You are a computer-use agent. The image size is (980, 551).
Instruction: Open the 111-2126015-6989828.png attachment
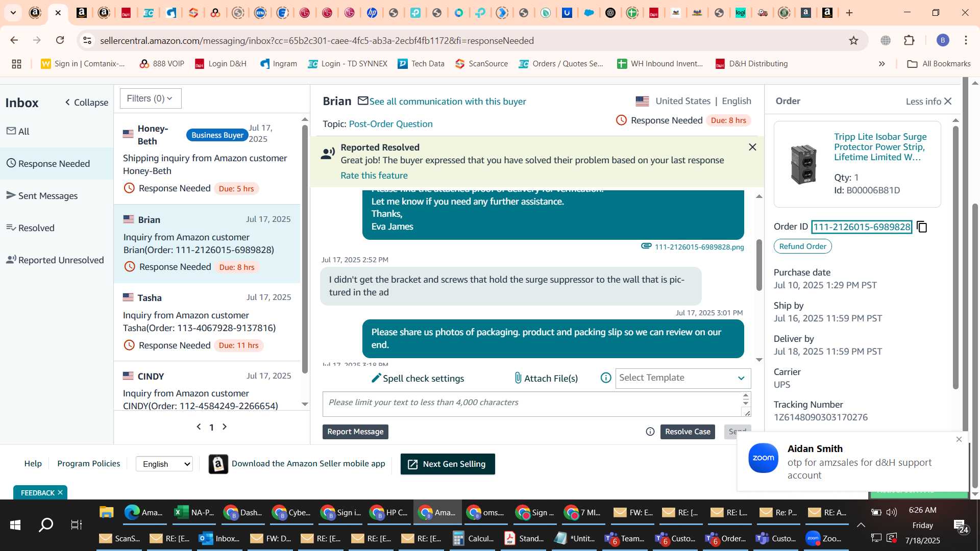[x=699, y=247]
